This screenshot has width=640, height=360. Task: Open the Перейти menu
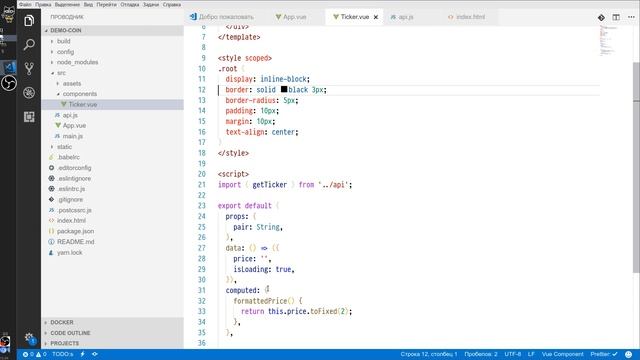(107, 4)
